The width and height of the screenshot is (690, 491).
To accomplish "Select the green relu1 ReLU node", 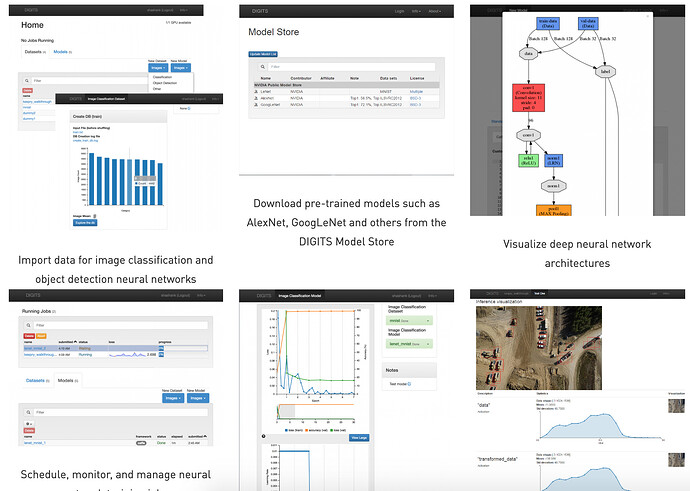I will pos(525,160).
